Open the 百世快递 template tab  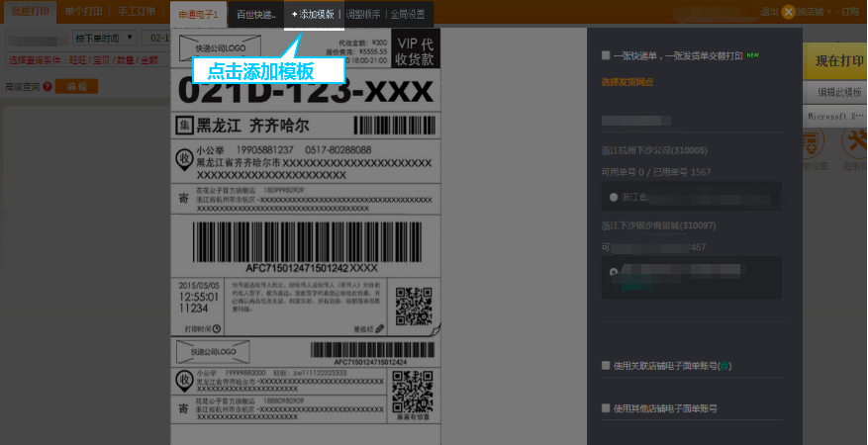pyautogui.click(x=255, y=15)
